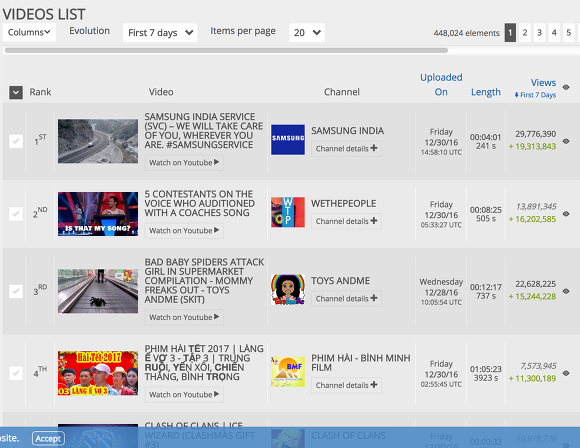The height and width of the screenshot is (448, 580).
Task: Toggle eye icon on WeThePeople row
Action: (x=566, y=214)
